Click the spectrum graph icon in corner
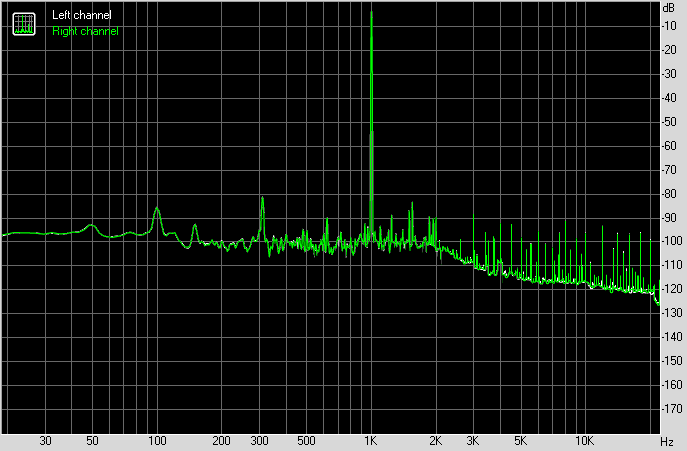 pos(24,24)
